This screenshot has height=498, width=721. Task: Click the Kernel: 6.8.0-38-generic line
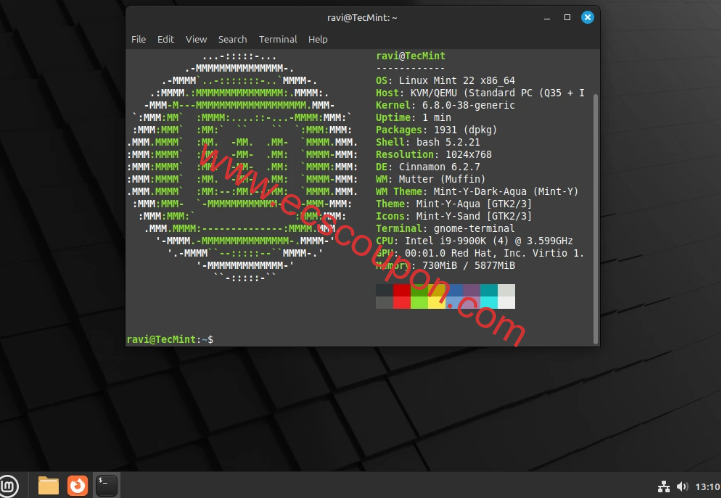point(445,105)
